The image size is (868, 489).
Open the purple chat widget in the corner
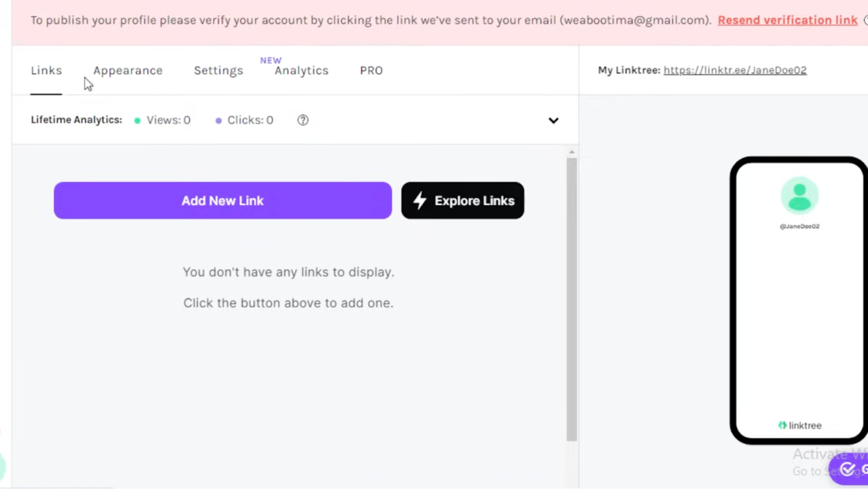coord(848,469)
